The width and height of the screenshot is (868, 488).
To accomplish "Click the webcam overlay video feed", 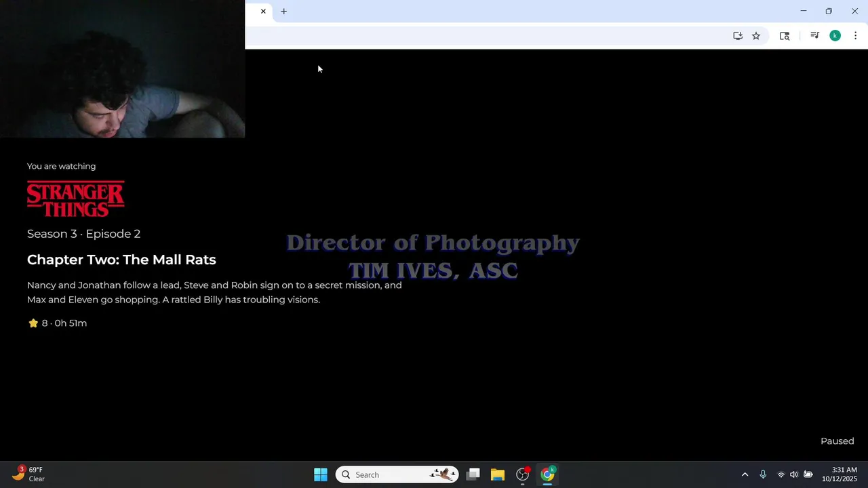I will [122, 69].
